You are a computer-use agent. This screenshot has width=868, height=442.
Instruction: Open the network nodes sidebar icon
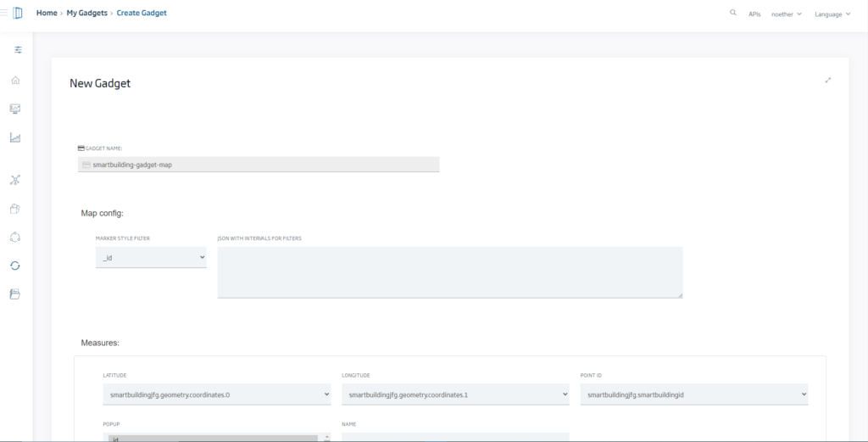click(x=15, y=180)
